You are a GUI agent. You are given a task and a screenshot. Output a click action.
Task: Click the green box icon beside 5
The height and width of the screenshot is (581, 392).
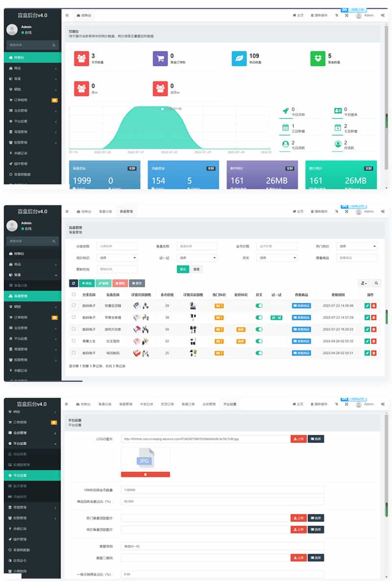[x=318, y=59]
